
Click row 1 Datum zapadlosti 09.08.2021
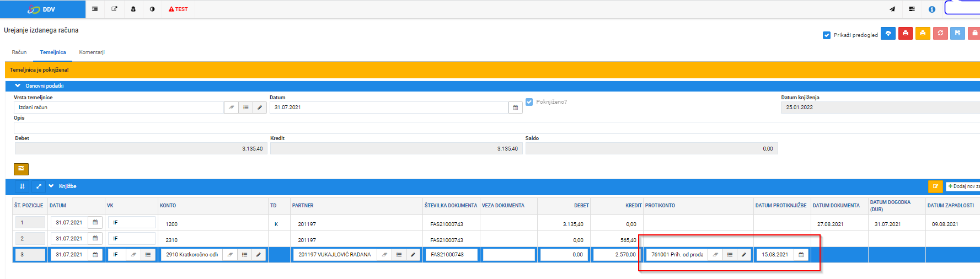pyautogui.click(x=945, y=224)
